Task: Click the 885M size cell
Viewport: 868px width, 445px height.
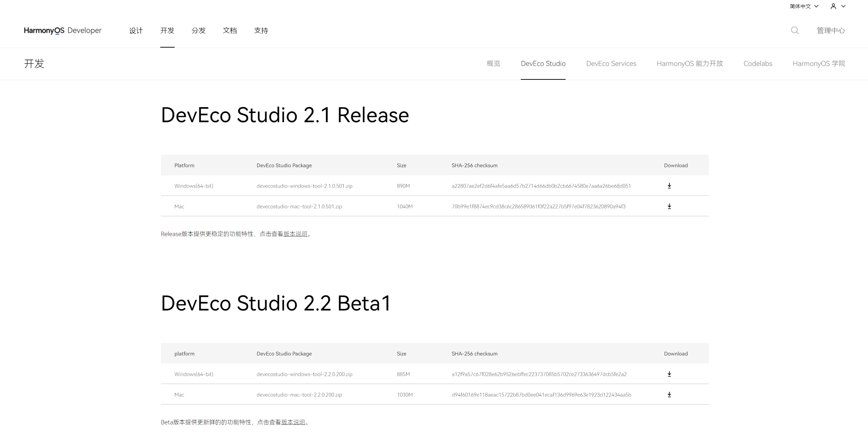Action: click(x=403, y=374)
